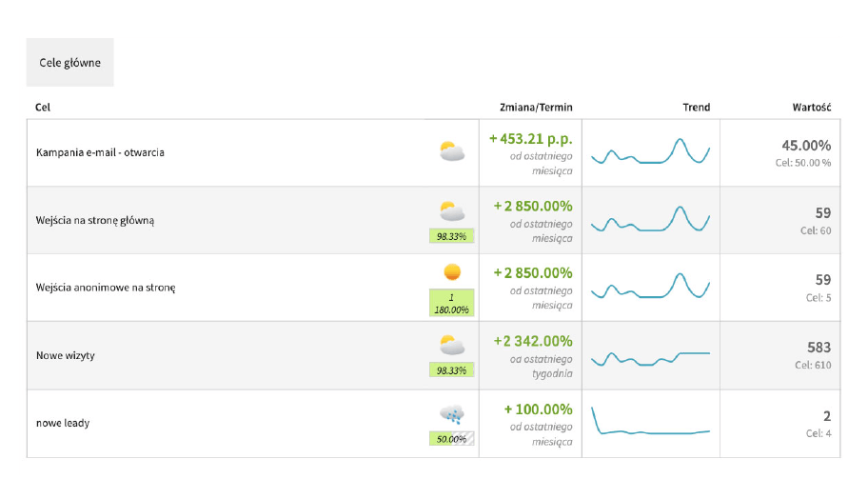The width and height of the screenshot is (868, 499).
Task: Sort by the Zmiana/Termin column header
Action: pyautogui.click(x=536, y=108)
